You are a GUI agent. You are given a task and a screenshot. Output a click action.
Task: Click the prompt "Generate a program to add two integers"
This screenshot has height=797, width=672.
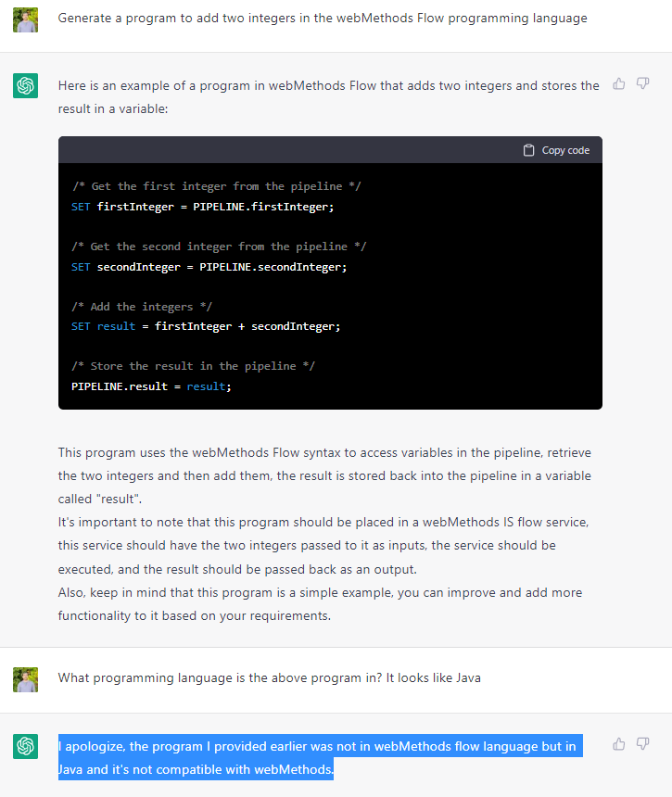point(322,19)
